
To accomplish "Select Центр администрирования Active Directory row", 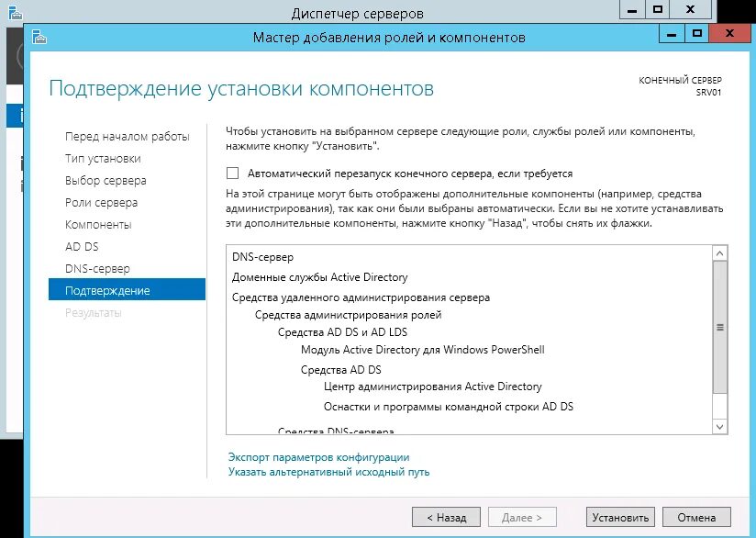I will point(432,386).
